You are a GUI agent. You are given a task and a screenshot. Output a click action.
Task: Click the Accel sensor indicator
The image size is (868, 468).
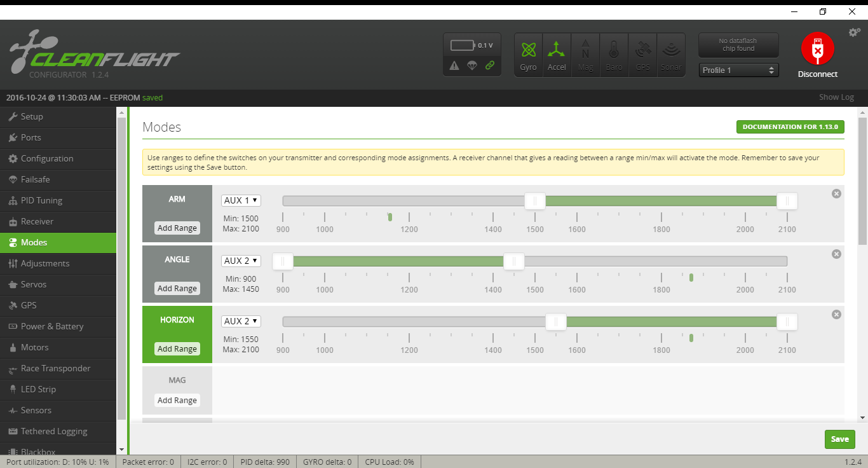click(557, 54)
